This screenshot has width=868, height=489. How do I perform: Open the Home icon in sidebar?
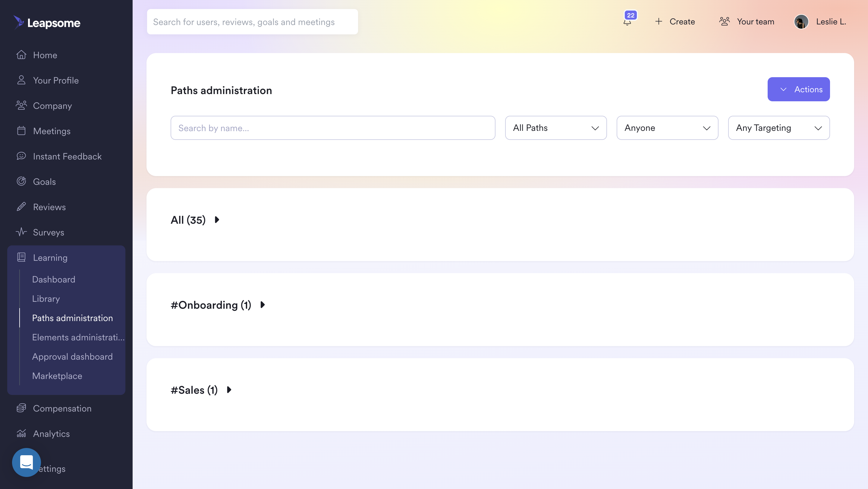[21, 55]
